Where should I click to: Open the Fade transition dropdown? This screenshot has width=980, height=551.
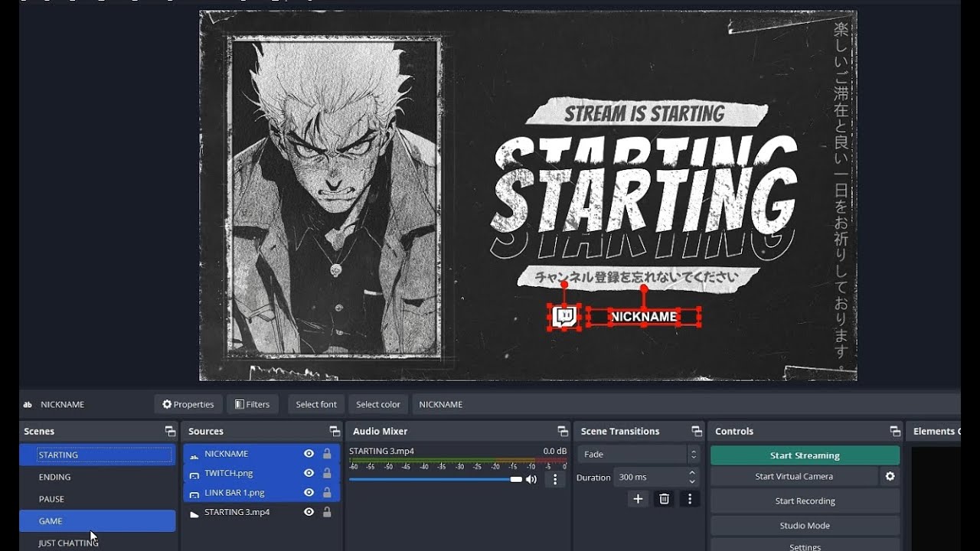pos(639,454)
